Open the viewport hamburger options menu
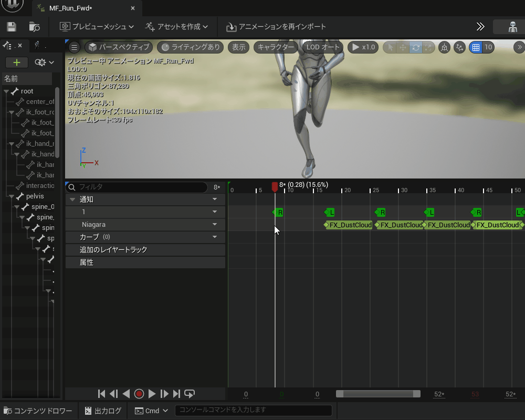Image resolution: width=525 pixels, height=420 pixels. click(74, 47)
